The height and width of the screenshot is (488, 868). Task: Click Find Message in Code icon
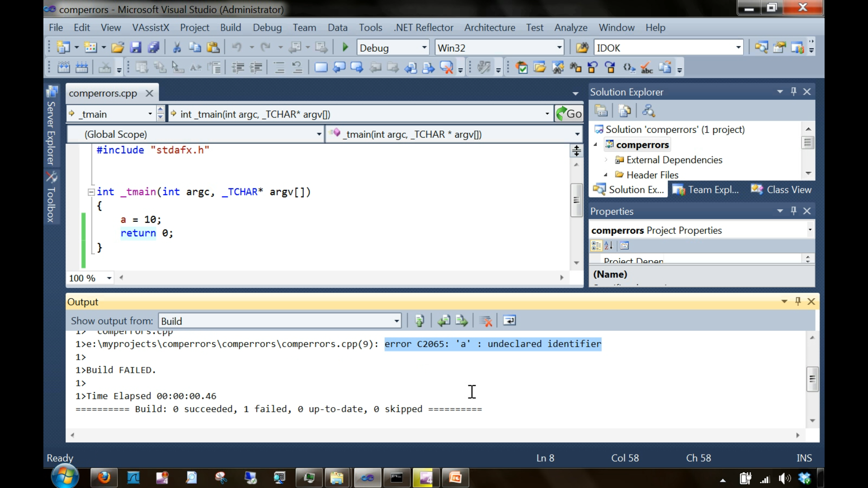pyautogui.click(x=420, y=321)
